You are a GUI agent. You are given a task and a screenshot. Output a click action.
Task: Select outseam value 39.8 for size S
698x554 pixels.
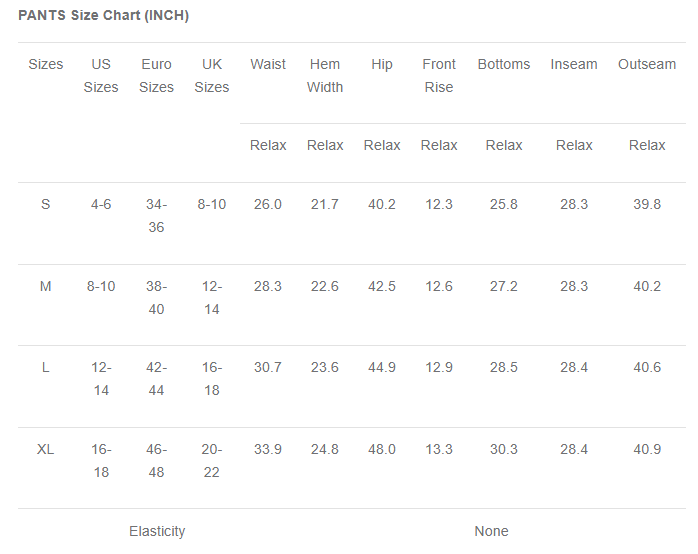[647, 204]
